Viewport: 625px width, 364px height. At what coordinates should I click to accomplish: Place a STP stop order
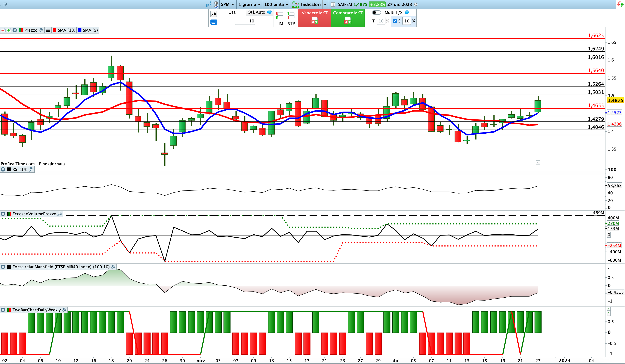click(x=291, y=19)
